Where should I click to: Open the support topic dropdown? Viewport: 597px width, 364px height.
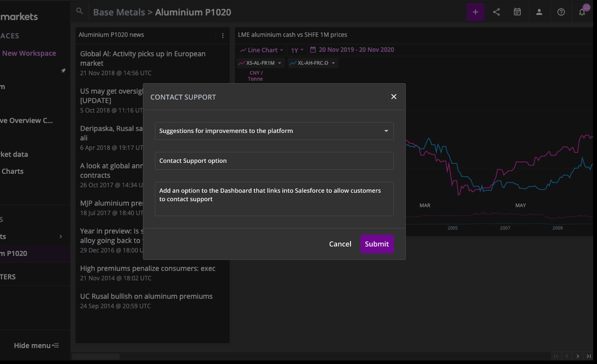pyautogui.click(x=274, y=131)
